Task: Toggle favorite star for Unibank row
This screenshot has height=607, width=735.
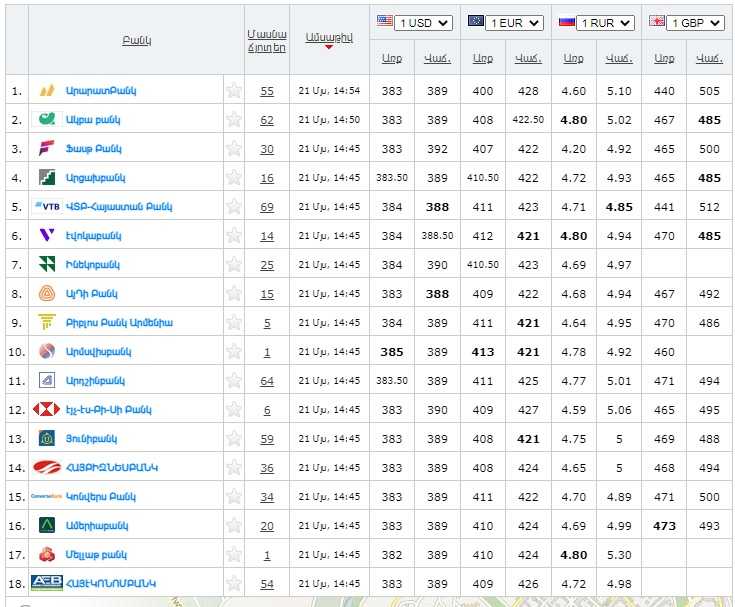Action: tap(234, 439)
